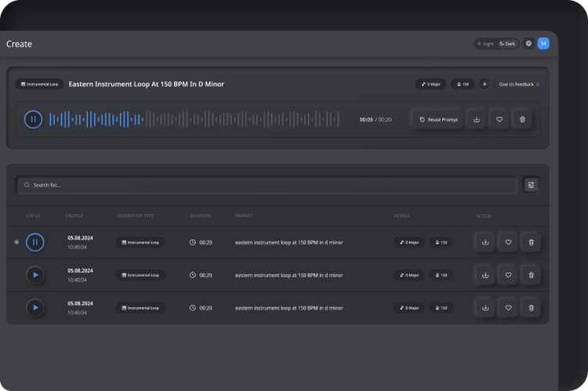Screen dimensions: 588x391
Task: Seek within the waveform progress bar
Action: [194, 120]
